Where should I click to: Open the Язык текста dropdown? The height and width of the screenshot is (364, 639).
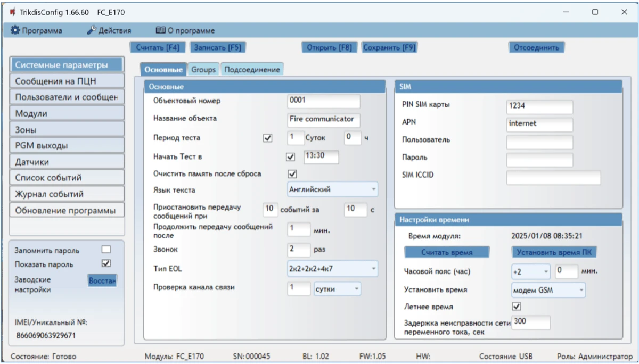(x=332, y=189)
